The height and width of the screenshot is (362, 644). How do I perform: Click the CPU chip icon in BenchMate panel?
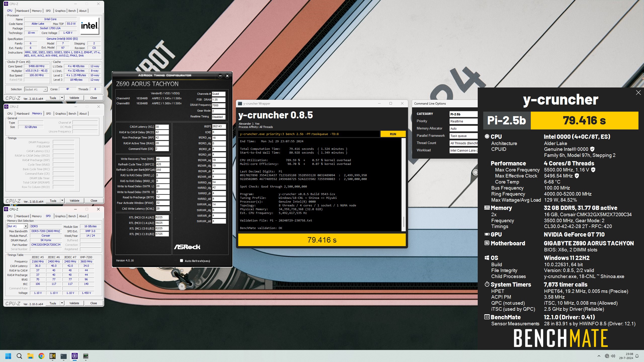487,137
